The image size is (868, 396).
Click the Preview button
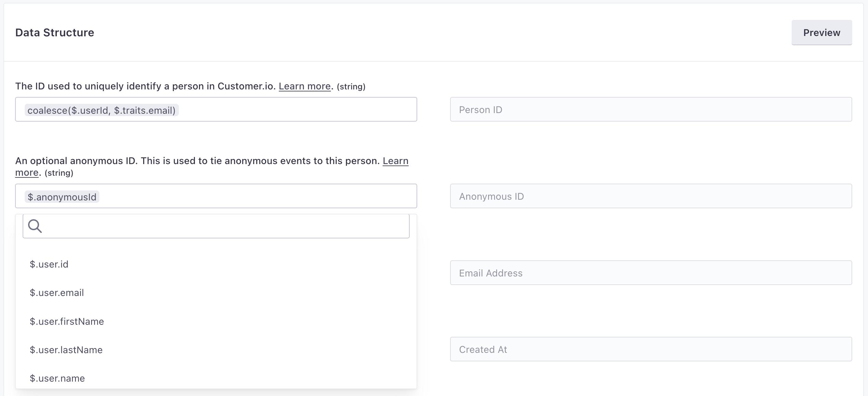point(821,33)
